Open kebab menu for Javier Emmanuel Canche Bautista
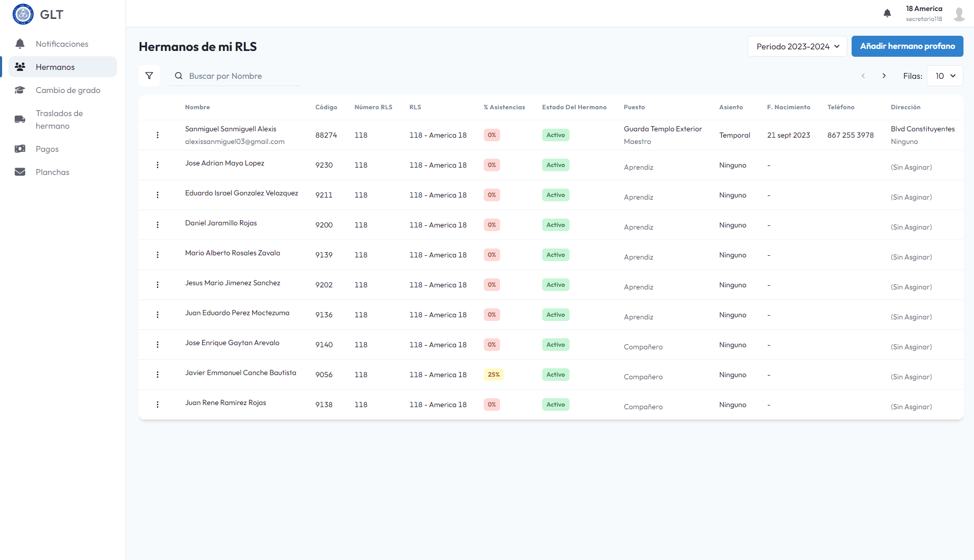This screenshot has height=560, width=974. tap(158, 375)
